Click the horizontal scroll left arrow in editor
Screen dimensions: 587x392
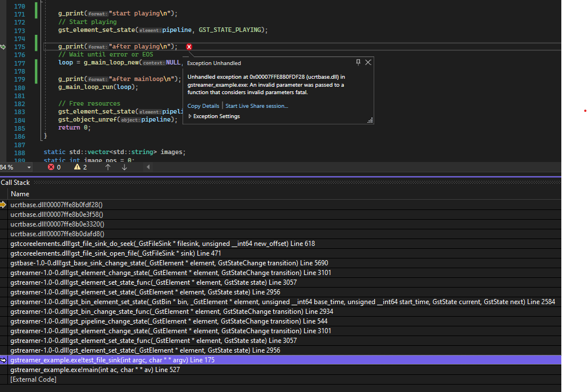[x=148, y=167]
